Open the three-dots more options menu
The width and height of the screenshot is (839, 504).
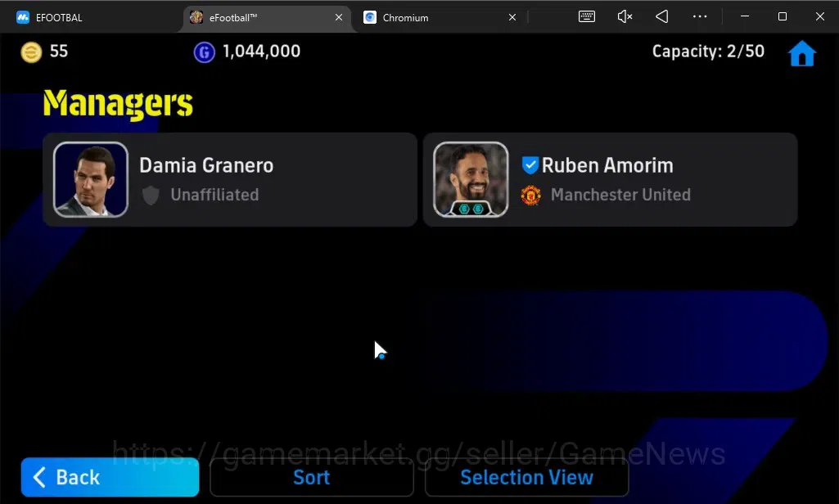click(x=700, y=16)
